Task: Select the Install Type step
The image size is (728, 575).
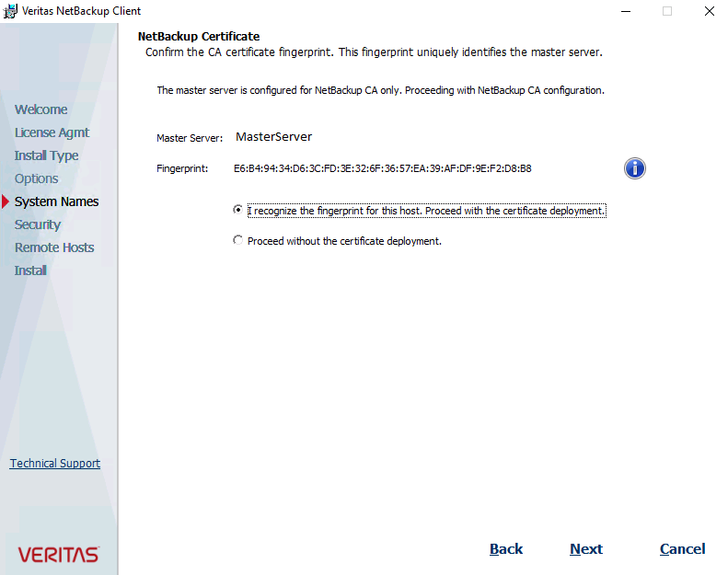Action: [46, 155]
